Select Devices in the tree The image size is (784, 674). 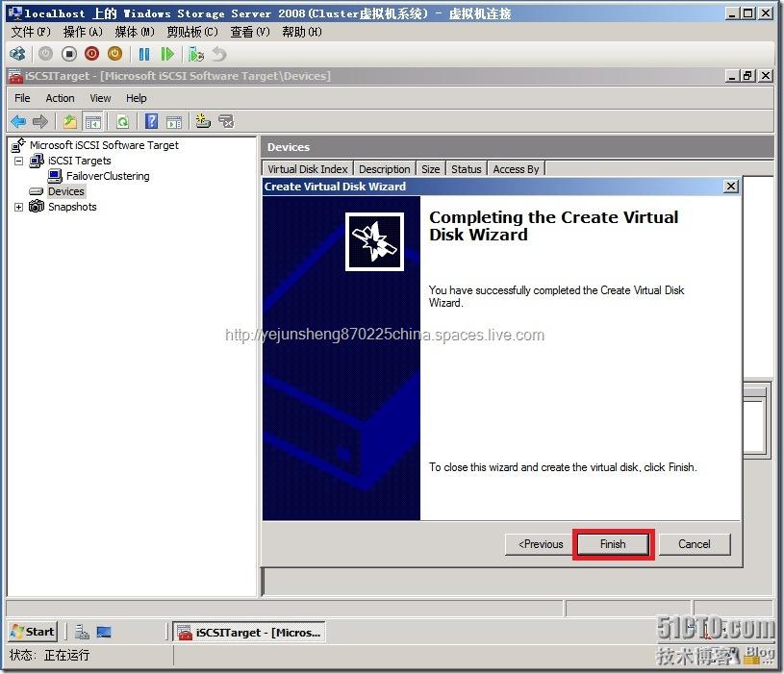coord(66,191)
